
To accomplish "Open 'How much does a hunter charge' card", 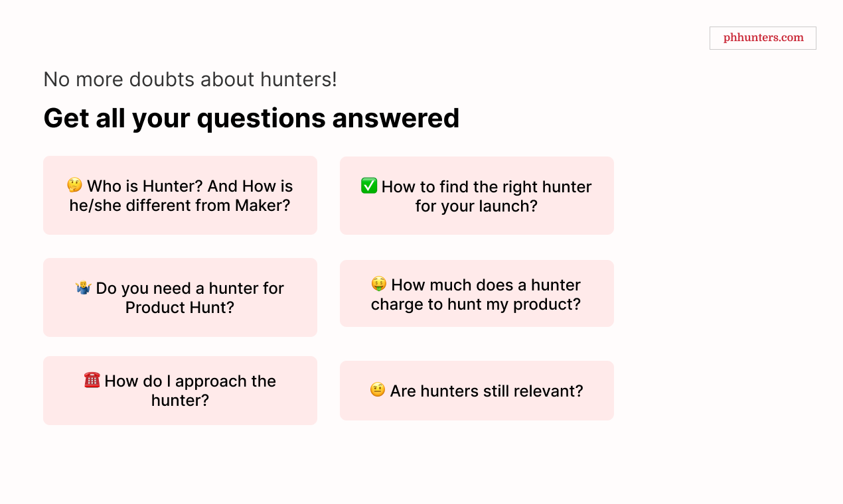I will 477,293.
